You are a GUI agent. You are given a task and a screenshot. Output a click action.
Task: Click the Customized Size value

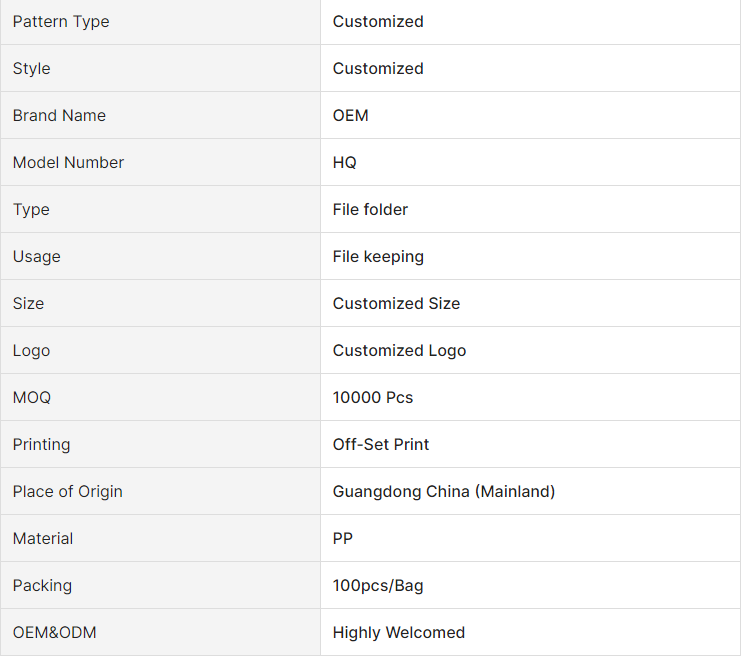tap(396, 304)
